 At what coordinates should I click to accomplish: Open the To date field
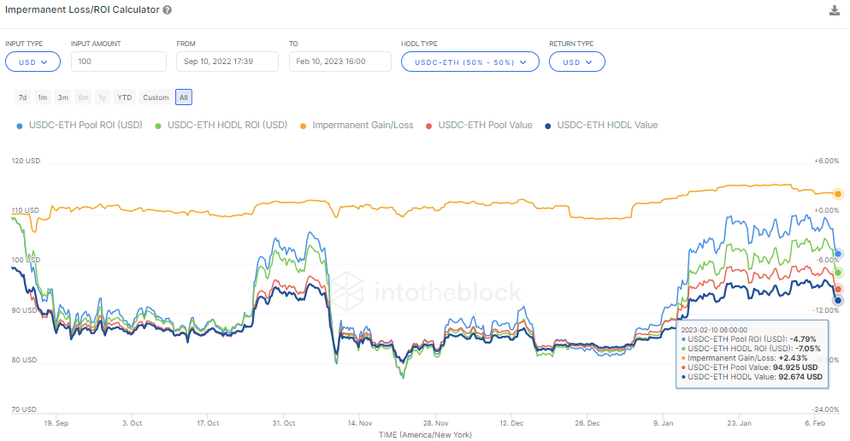point(341,62)
